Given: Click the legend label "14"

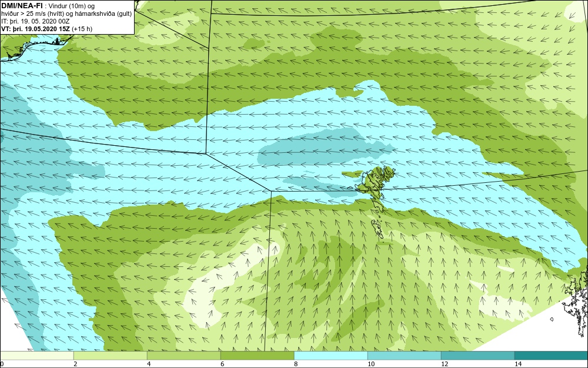Looking at the screenshot, I should pos(518,364).
